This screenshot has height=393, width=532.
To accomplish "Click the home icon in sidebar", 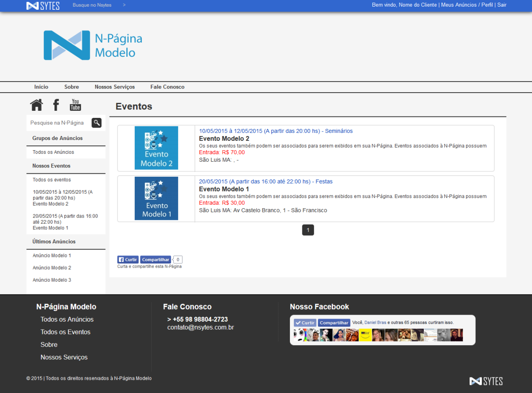I will [36, 105].
